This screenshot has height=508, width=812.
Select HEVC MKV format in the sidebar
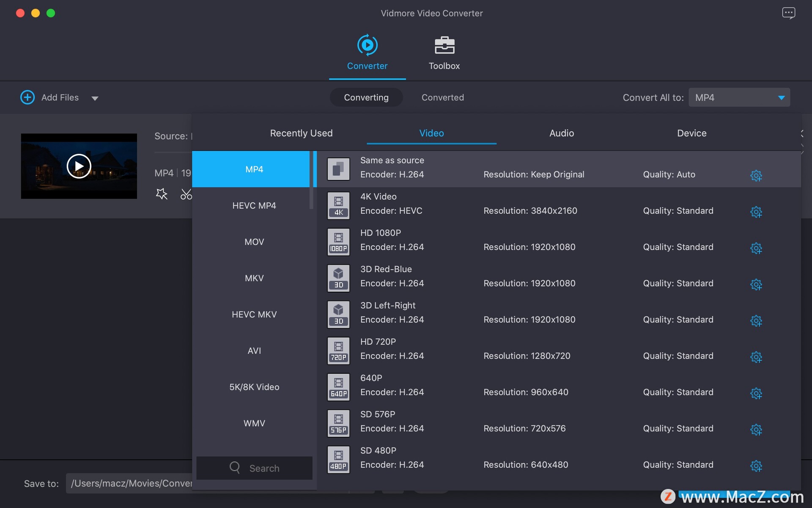click(x=254, y=314)
